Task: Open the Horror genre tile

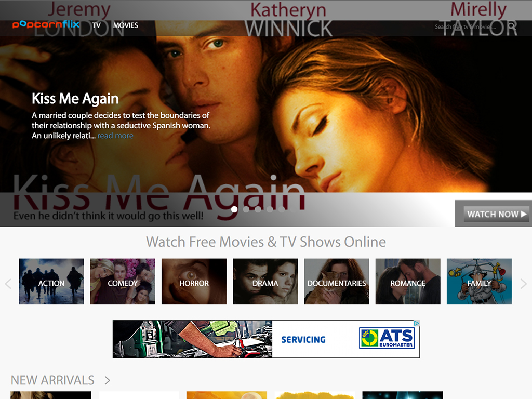Action: [x=194, y=282]
